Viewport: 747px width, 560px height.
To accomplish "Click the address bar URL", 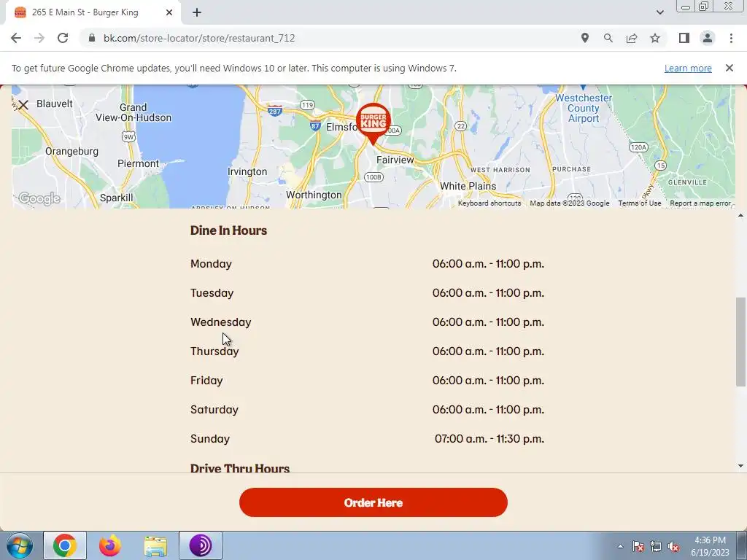I will [x=199, y=38].
